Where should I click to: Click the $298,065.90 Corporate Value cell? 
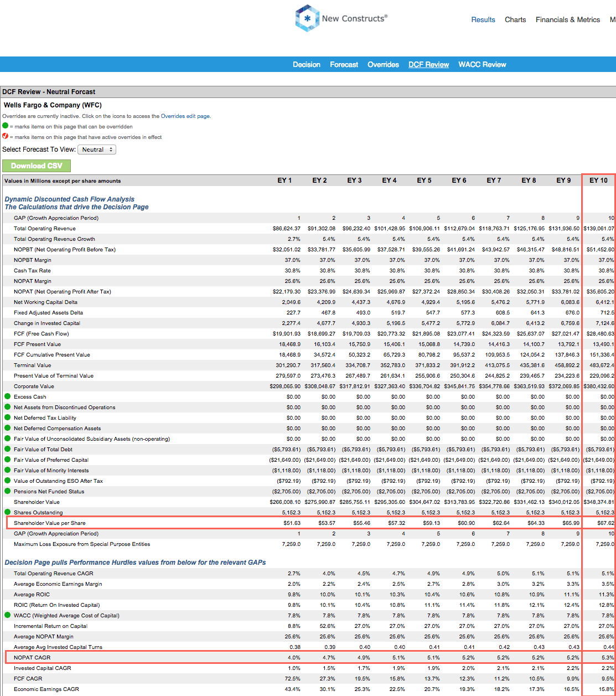click(285, 386)
